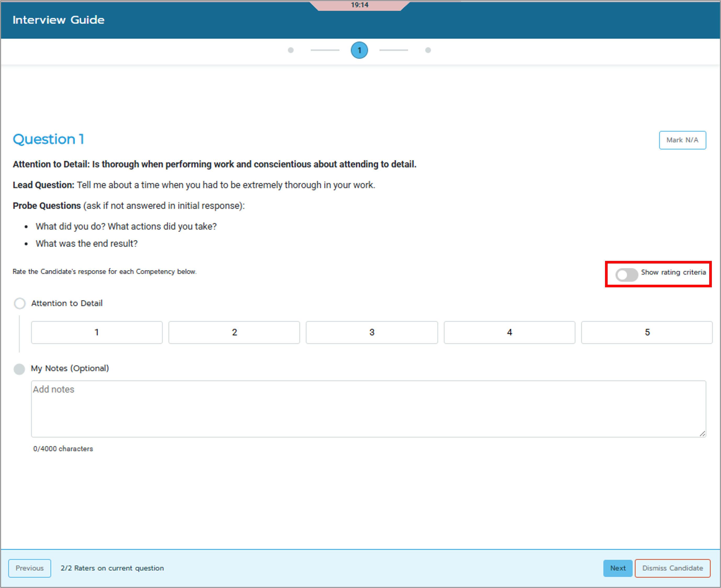The width and height of the screenshot is (721, 588).
Task: Click the last gray dot in progress stepper
Action: tap(428, 50)
